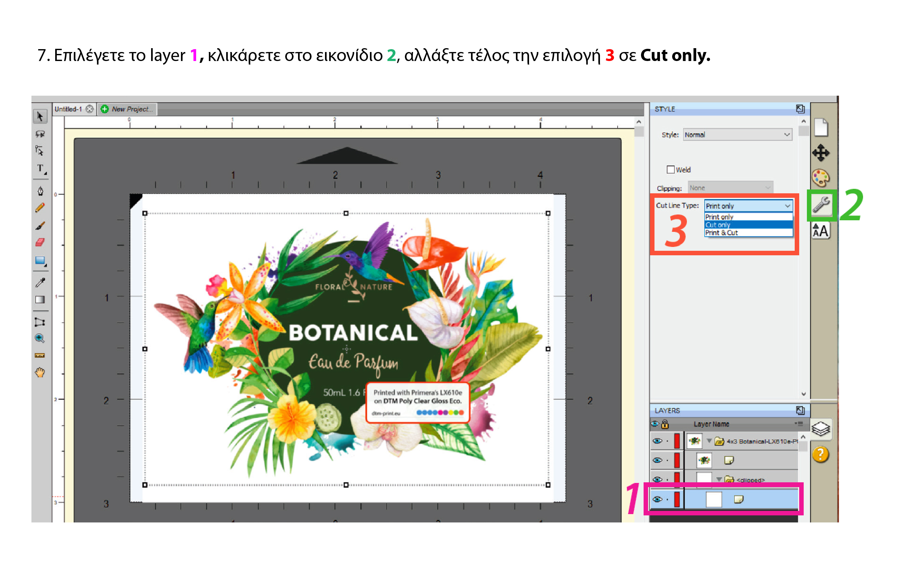924x578 pixels.
Task: Open the Layers panel options menu
Action: 799,424
